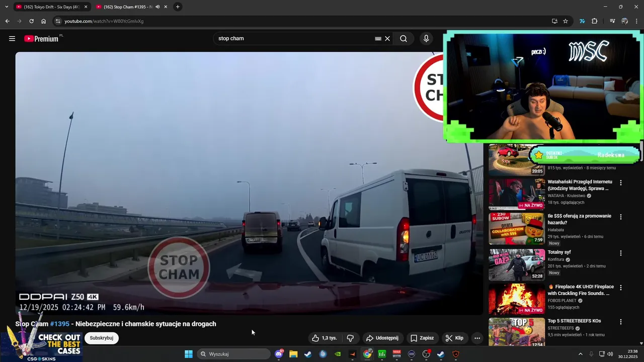Open options for Watahański Przegląd Internetu video

pos(621,183)
